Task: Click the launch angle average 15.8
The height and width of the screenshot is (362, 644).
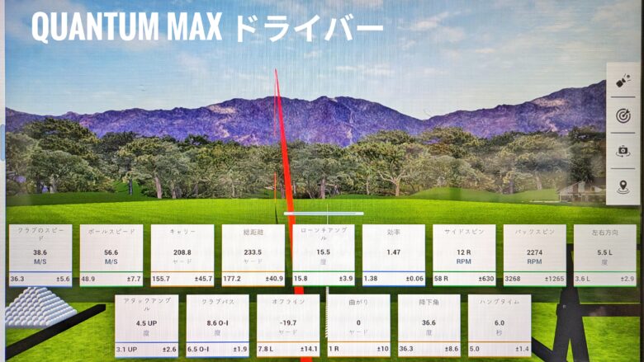Action: point(301,279)
